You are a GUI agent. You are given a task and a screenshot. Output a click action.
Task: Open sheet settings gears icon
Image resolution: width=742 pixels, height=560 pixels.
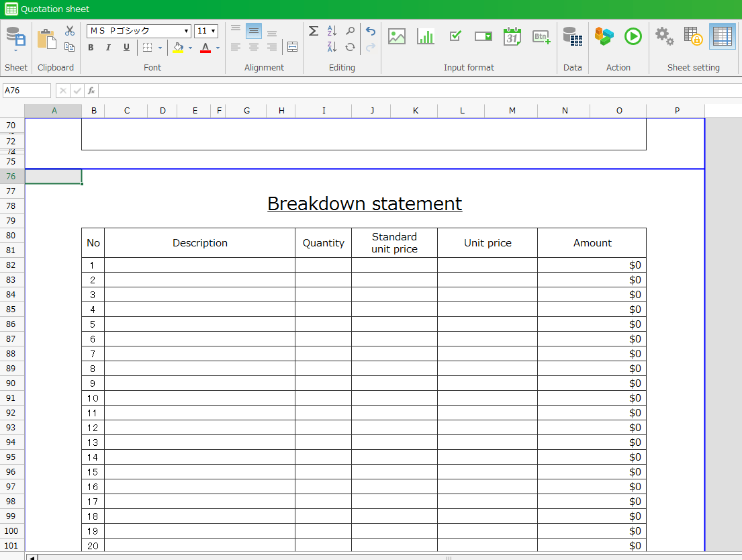click(x=664, y=36)
